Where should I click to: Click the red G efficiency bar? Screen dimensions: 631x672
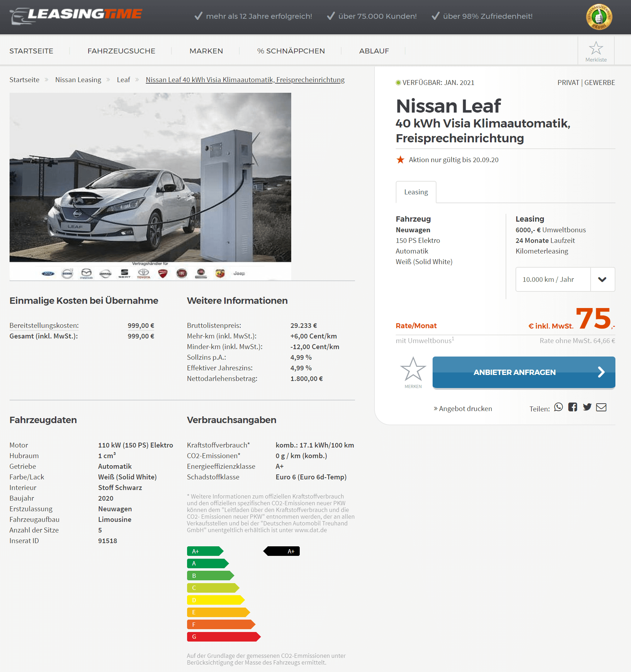click(x=224, y=637)
